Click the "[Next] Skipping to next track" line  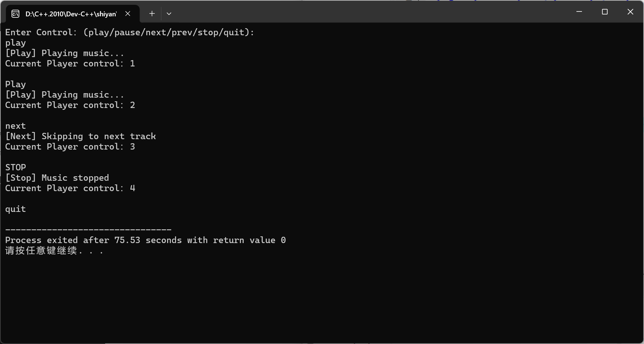81,136
